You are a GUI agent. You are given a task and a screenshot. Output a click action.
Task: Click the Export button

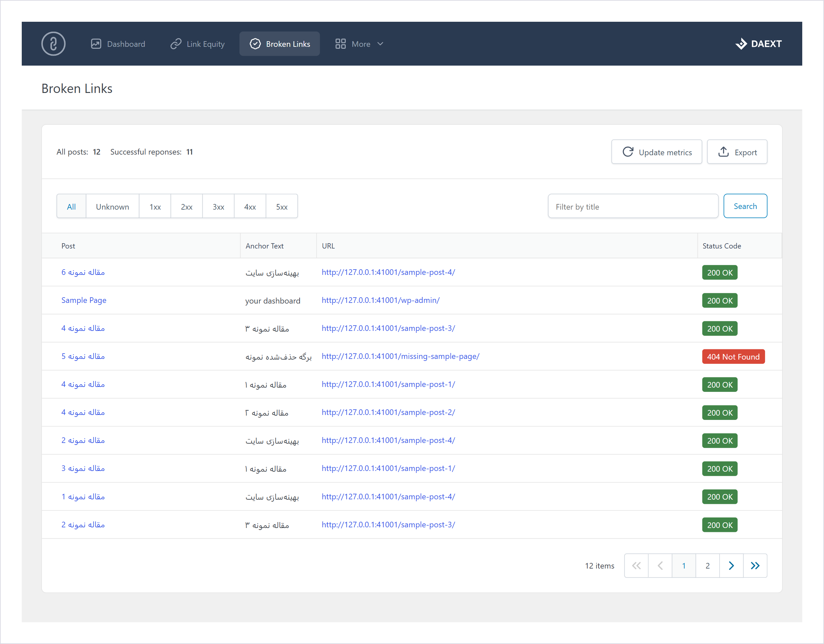pos(737,152)
